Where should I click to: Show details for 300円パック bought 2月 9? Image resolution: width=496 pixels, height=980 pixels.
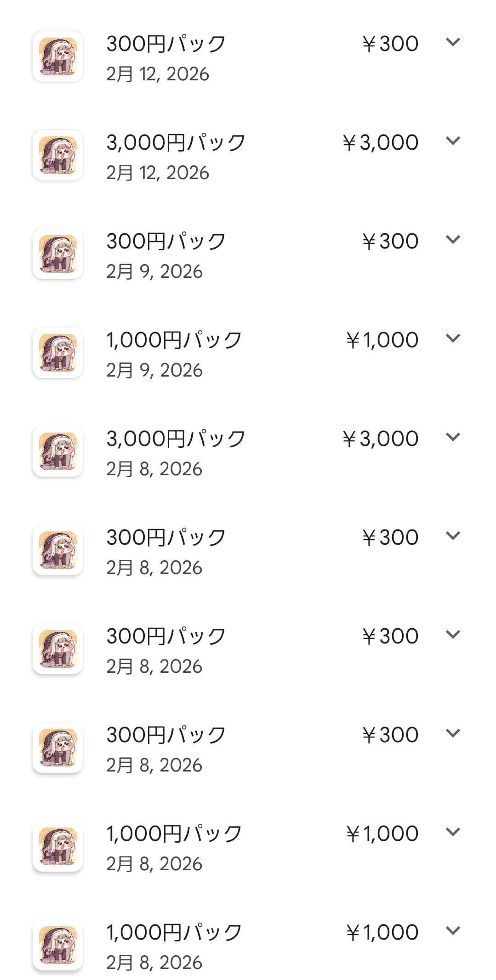[453, 240]
